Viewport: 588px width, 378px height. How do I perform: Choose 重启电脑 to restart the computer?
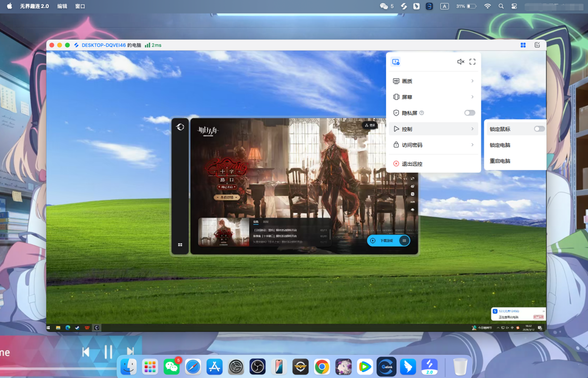pyautogui.click(x=500, y=161)
